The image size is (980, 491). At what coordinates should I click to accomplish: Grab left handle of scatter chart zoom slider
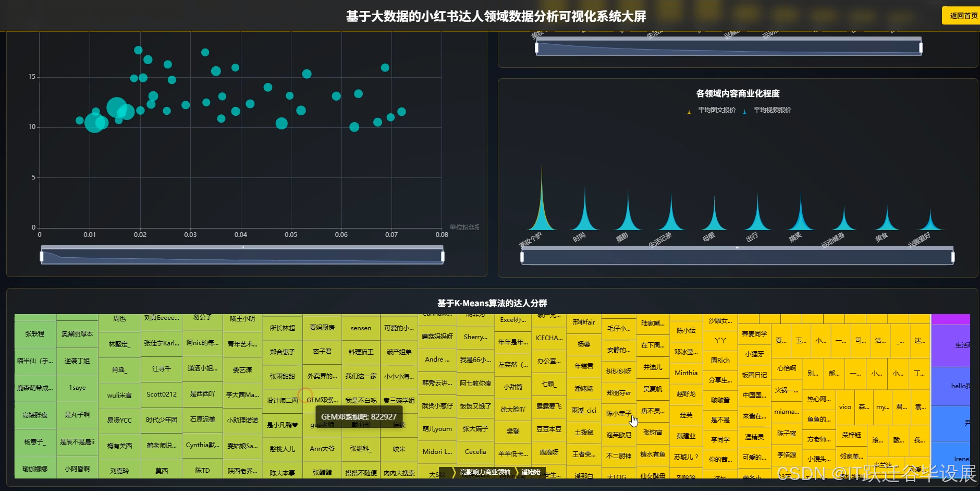click(42, 256)
